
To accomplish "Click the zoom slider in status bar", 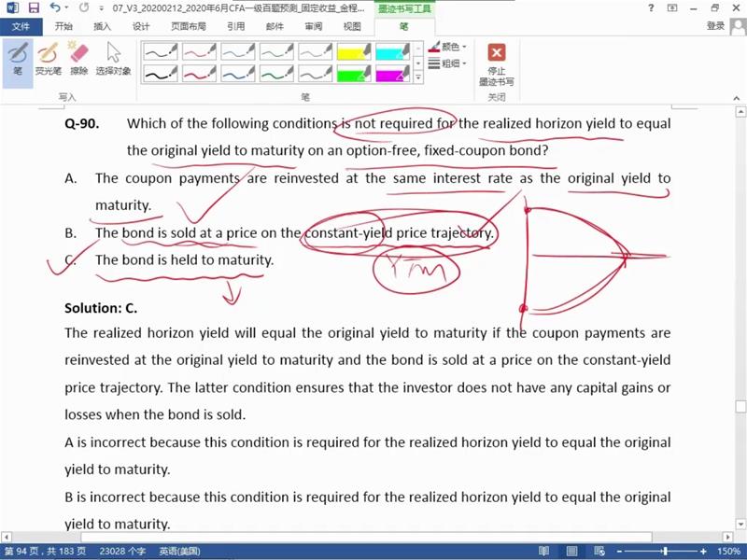I will coord(663,552).
